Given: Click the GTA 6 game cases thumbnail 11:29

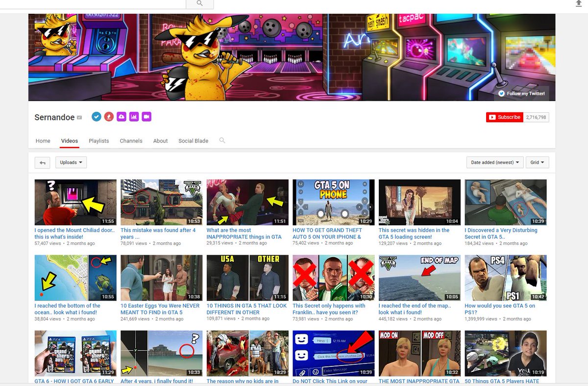Looking at the screenshot, I should point(75,353).
